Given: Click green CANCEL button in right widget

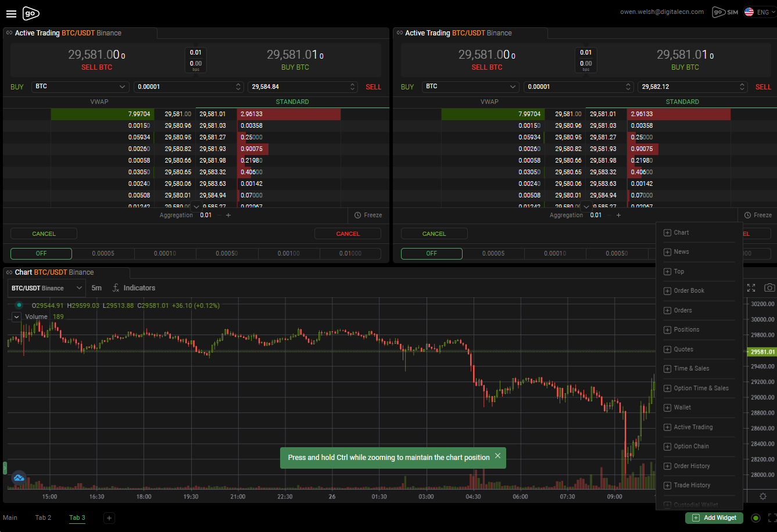Looking at the screenshot, I should [x=434, y=233].
